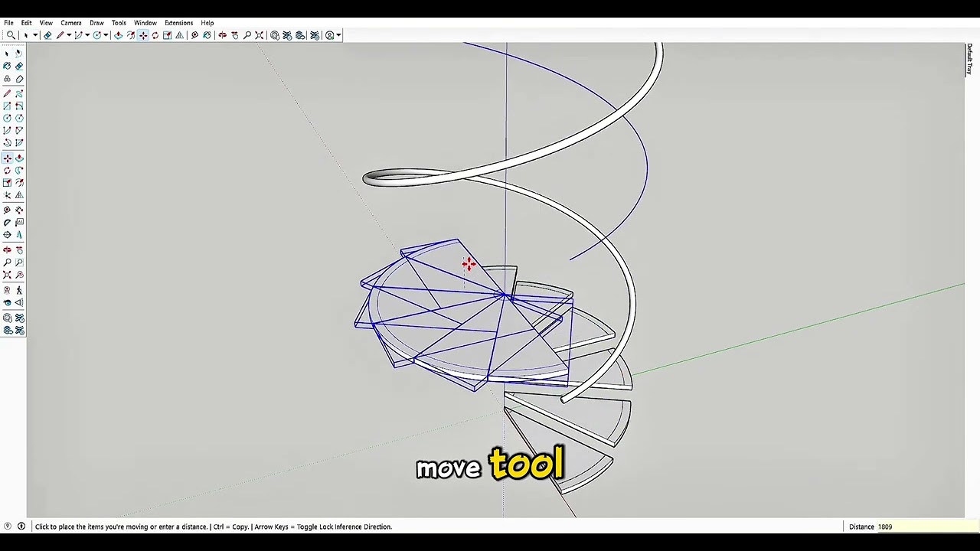Select the Scale tool in top toolbar
980x551 pixels.
167,35
